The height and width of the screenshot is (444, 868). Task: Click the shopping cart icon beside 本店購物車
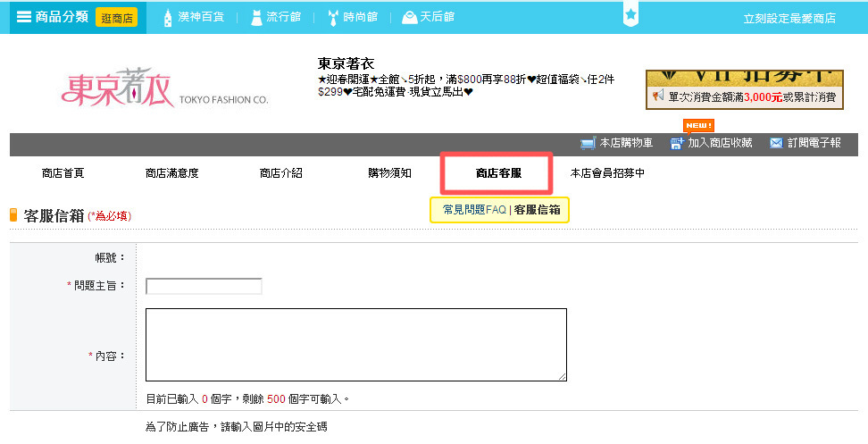click(x=588, y=143)
